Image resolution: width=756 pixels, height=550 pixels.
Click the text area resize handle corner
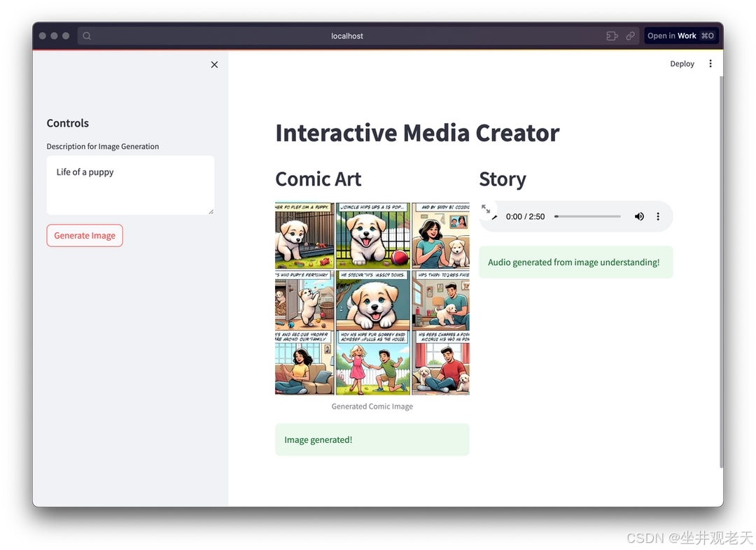[211, 211]
